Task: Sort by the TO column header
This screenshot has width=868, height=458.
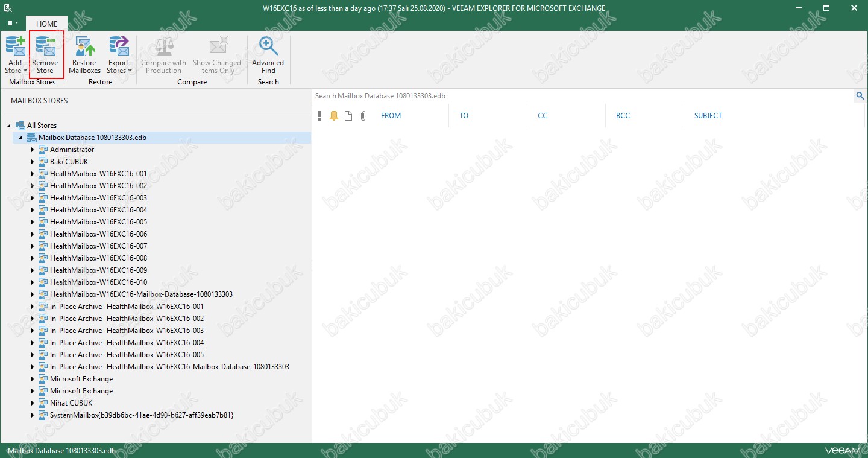Action: (464, 116)
